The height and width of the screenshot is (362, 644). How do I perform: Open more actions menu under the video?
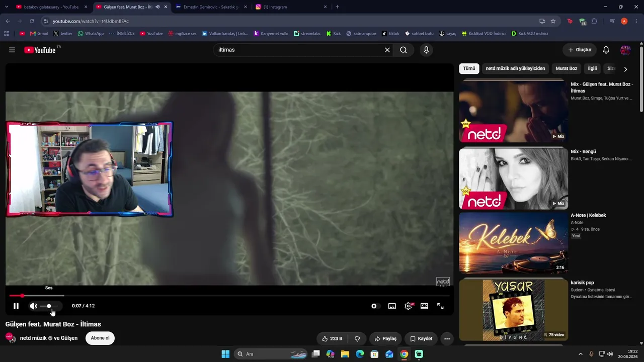tap(447, 338)
